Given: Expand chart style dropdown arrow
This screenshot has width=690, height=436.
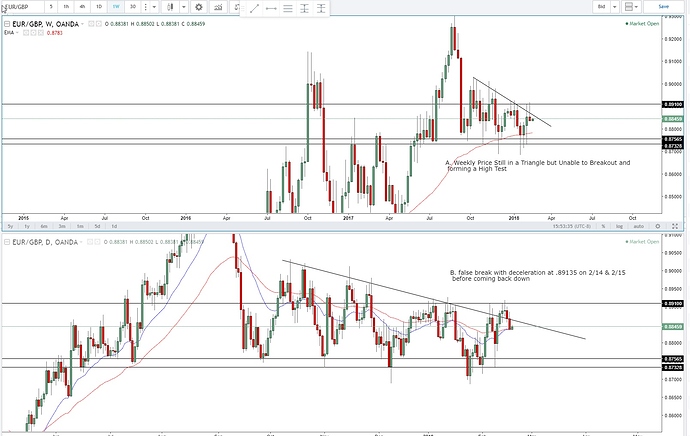Looking at the screenshot, I should coord(184,7).
